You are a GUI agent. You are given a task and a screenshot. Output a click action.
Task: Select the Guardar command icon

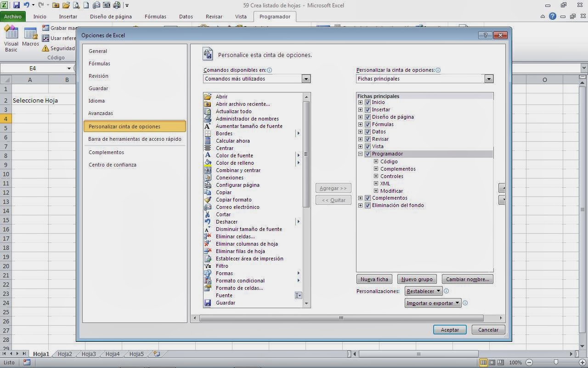208,303
